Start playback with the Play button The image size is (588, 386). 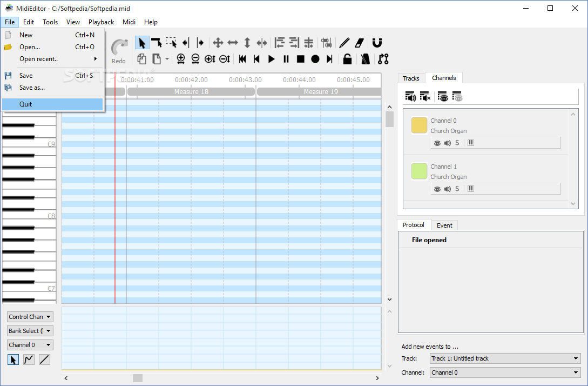point(272,59)
